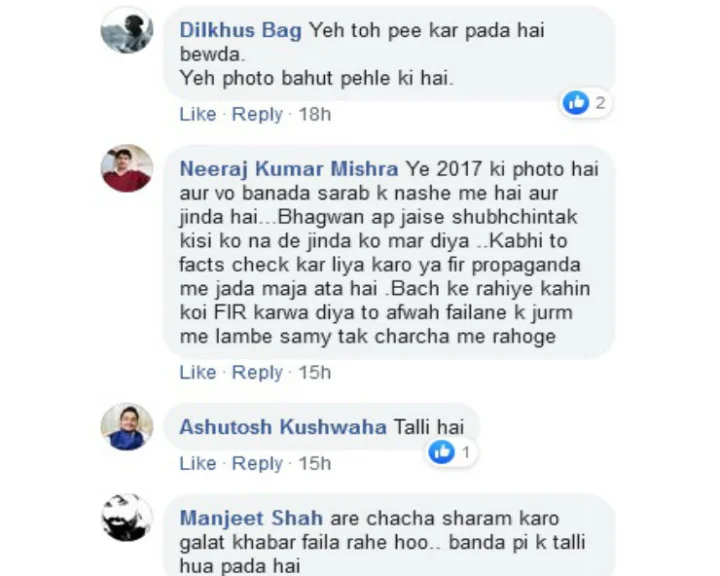Image resolution: width=720 pixels, height=576 pixels.
Task: Reply to Dilkhus Bag's comment
Action: [257, 114]
